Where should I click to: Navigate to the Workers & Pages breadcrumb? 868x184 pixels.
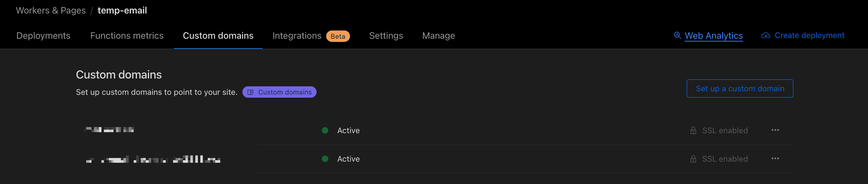51,11
